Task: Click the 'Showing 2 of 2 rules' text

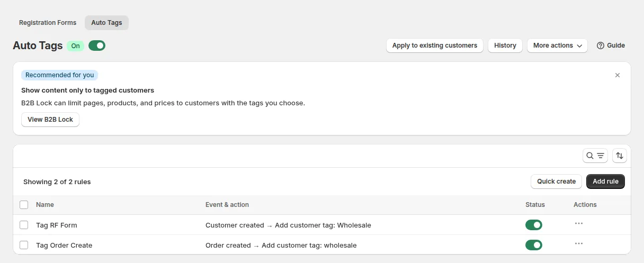Action: 57,182
